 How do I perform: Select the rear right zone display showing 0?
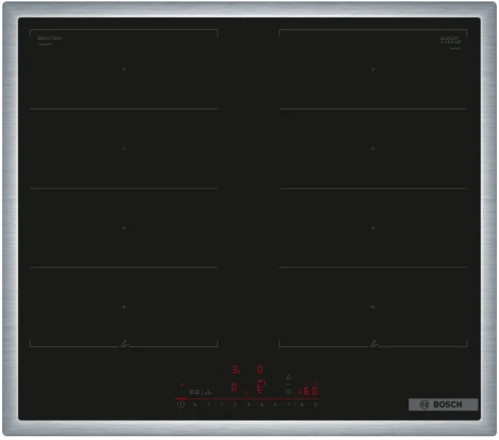260,370
